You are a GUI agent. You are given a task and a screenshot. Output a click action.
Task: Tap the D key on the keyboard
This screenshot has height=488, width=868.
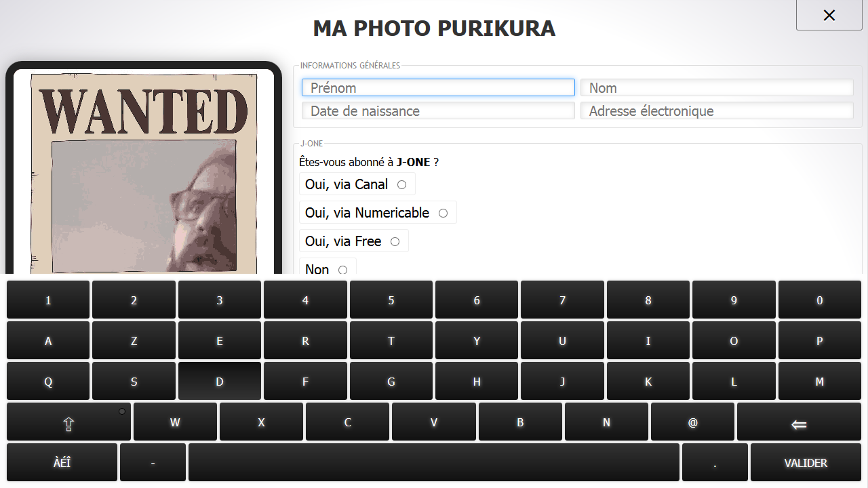pyautogui.click(x=220, y=382)
